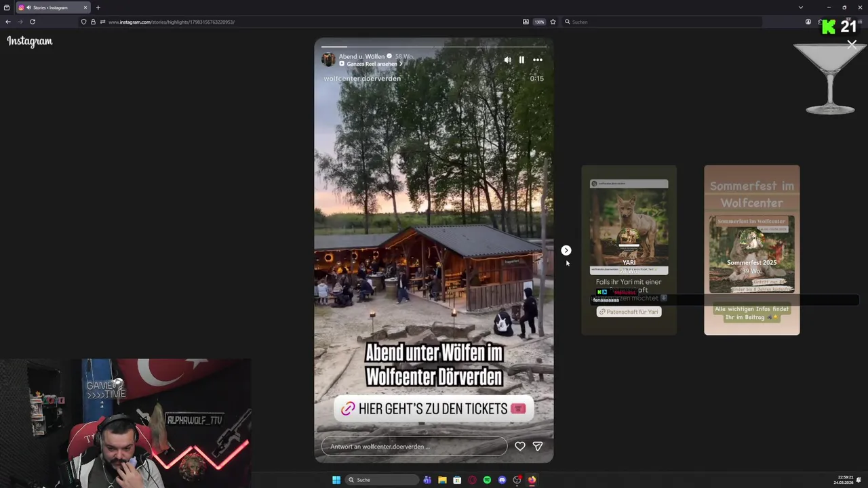Go to the next story arrow

[x=566, y=250]
